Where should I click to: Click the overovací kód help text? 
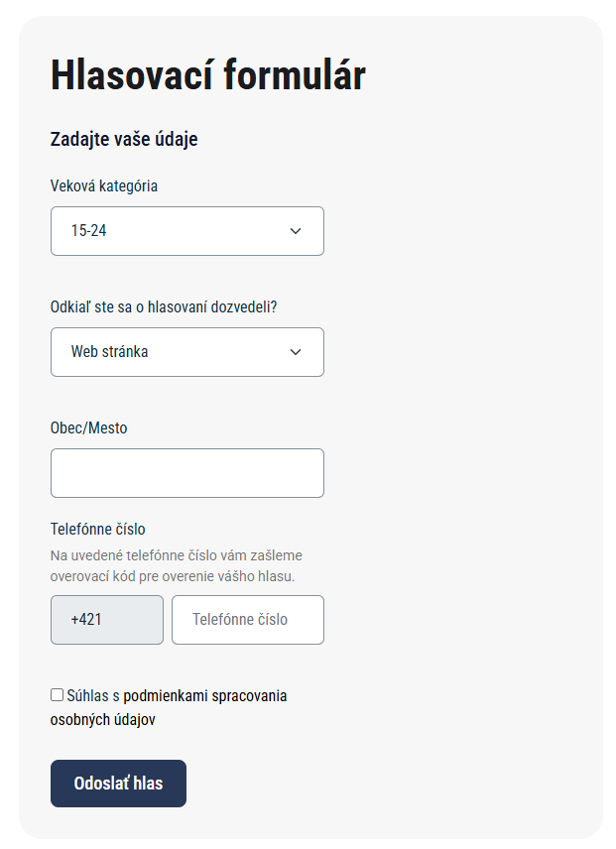click(177, 565)
